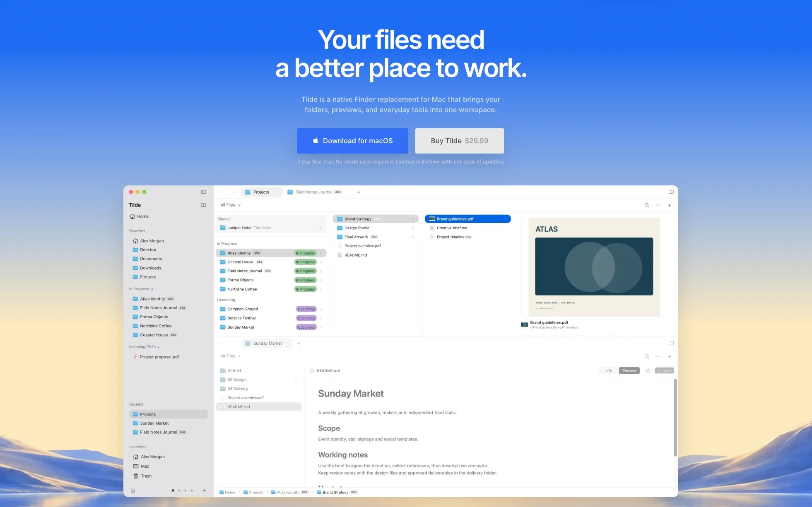Switch to Info mode for README.md

tap(608, 371)
